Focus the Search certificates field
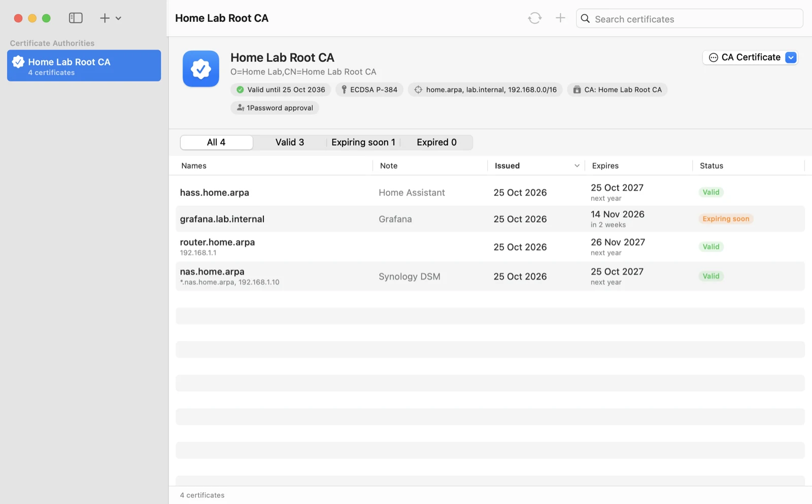The image size is (812, 504). pyautogui.click(x=689, y=19)
